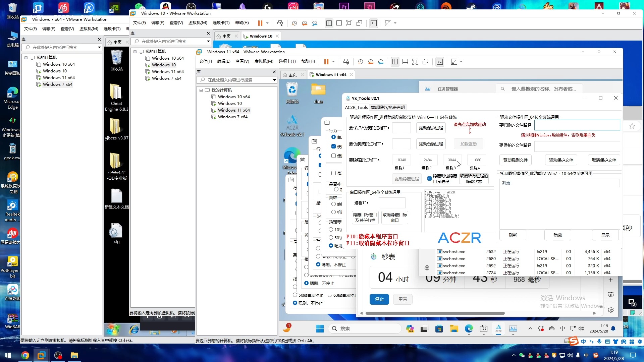Viewport: 644px width, 362px height.
Task: Open 虚拟机(M) menu in Windows 11 window
Action: 264,61
